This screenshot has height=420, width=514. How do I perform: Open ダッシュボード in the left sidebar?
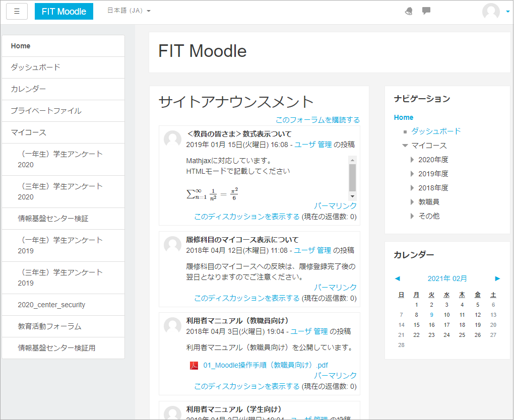click(x=63, y=67)
